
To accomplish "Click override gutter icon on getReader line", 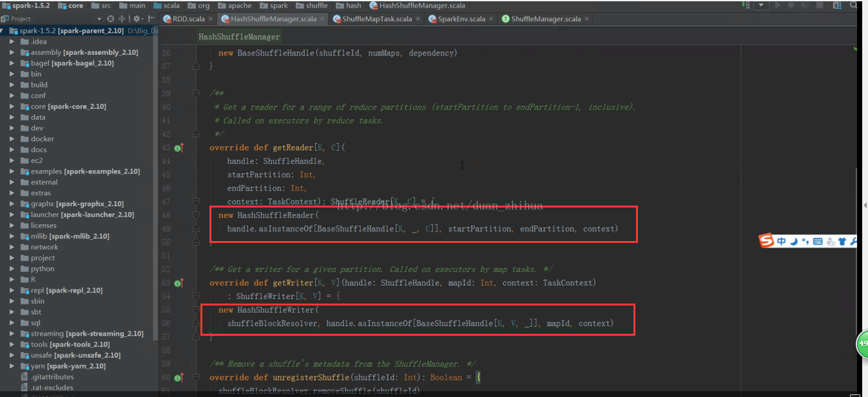I will tap(179, 148).
